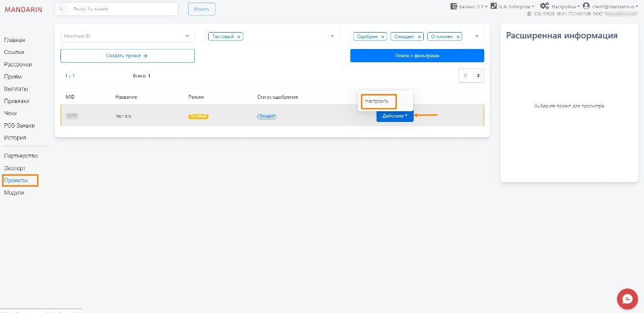Open the Действия dropdown button
Image resolution: width=644 pixels, height=313 pixels.
(395, 116)
